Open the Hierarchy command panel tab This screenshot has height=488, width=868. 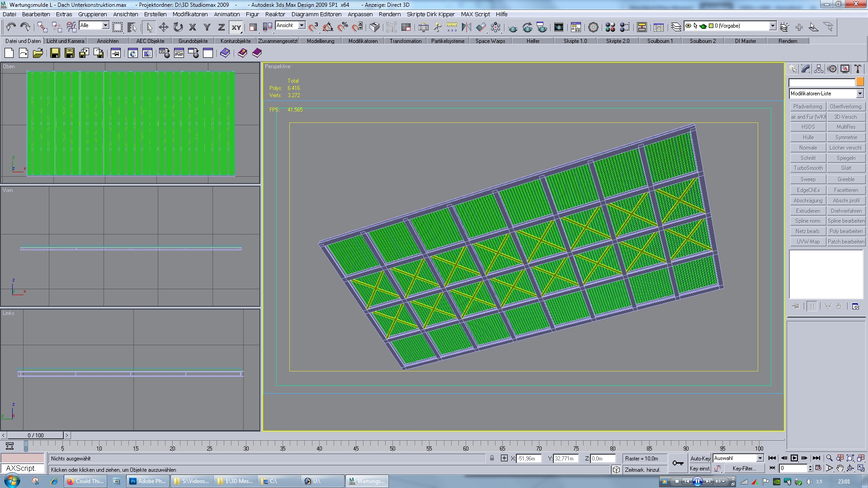(819, 69)
